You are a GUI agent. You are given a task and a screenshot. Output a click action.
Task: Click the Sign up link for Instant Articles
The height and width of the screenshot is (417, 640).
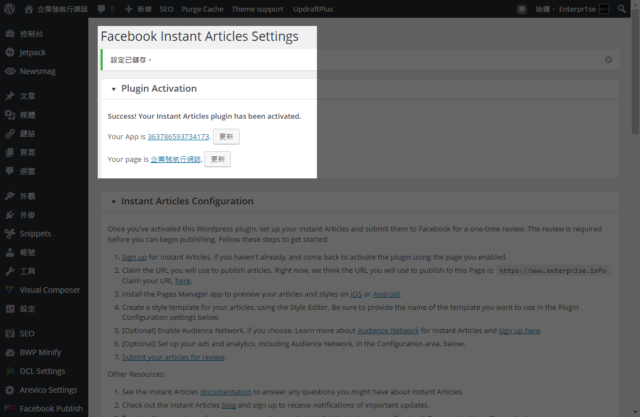pos(134,257)
